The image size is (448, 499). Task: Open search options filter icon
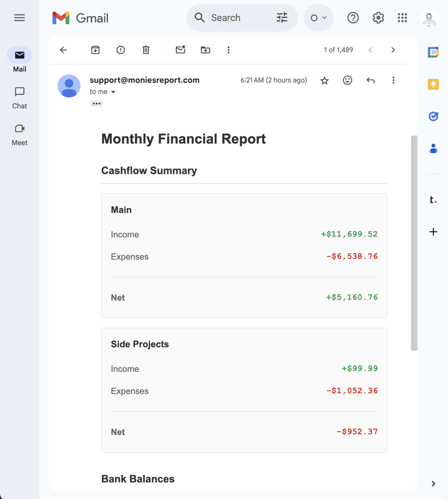[x=282, y=18]
